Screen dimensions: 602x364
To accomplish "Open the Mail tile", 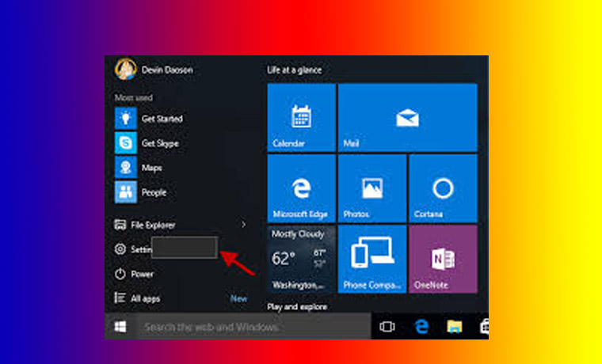I will [x=407, y=117].
